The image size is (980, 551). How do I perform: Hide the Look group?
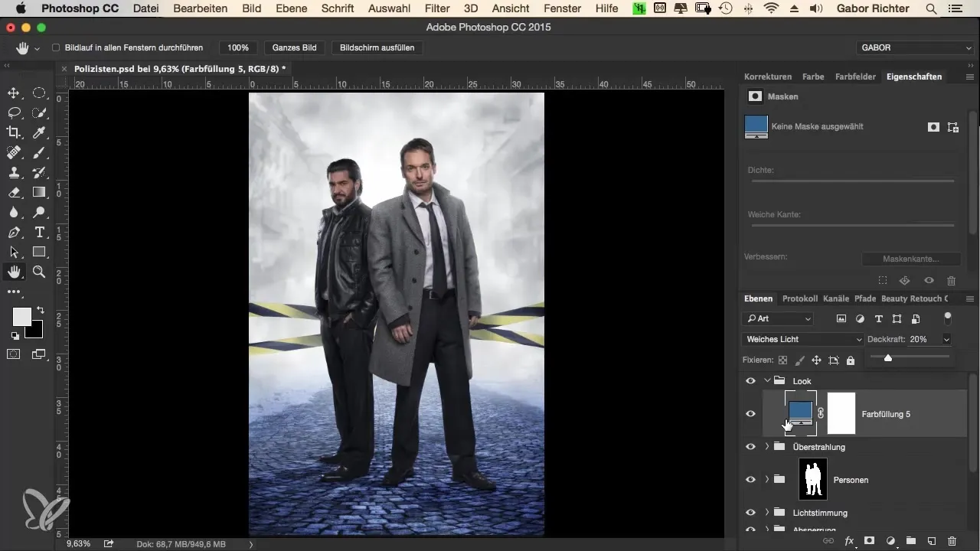click(x=750, y=381)
